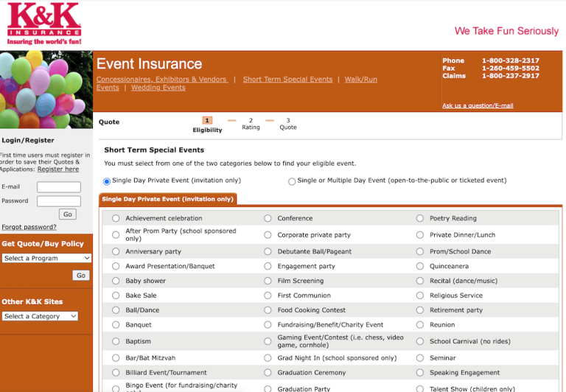Screen dimensions: 566x392
Task: Choose Film Screening option
Action: [x=268, y=281]
